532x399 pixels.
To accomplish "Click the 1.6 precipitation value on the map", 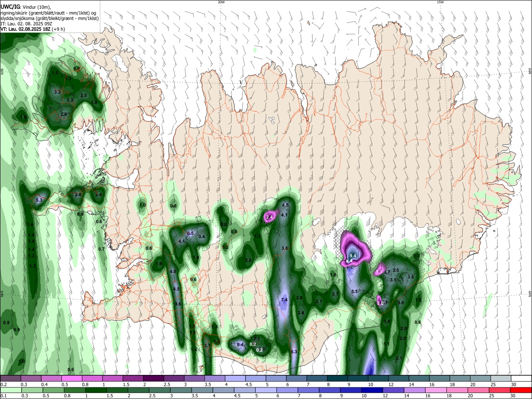I will [x=23, y=118].
